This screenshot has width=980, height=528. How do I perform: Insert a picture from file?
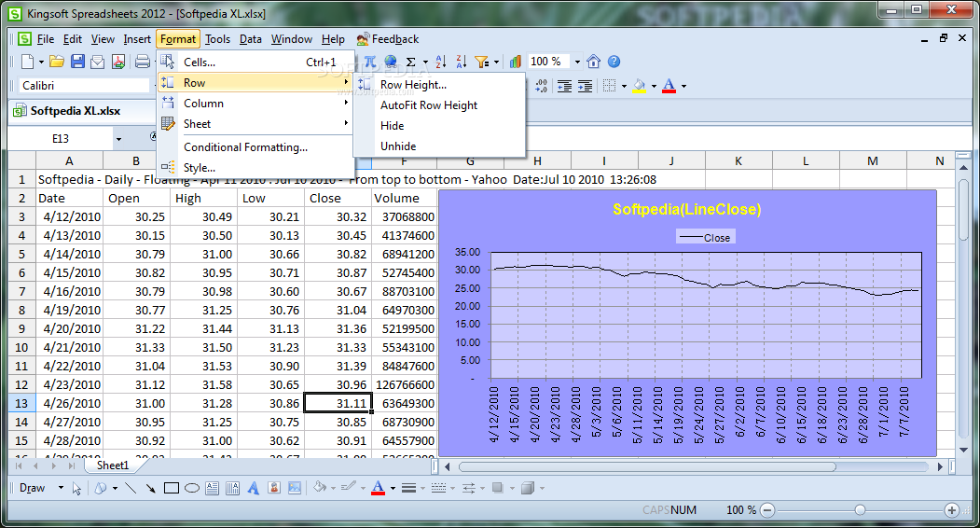point(295,488)
